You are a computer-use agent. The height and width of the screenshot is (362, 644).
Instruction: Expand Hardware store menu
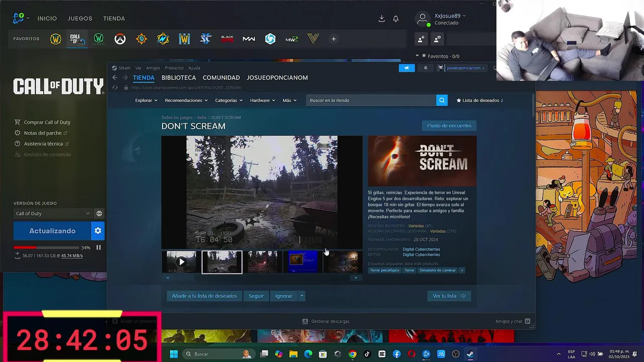(262, 100)
